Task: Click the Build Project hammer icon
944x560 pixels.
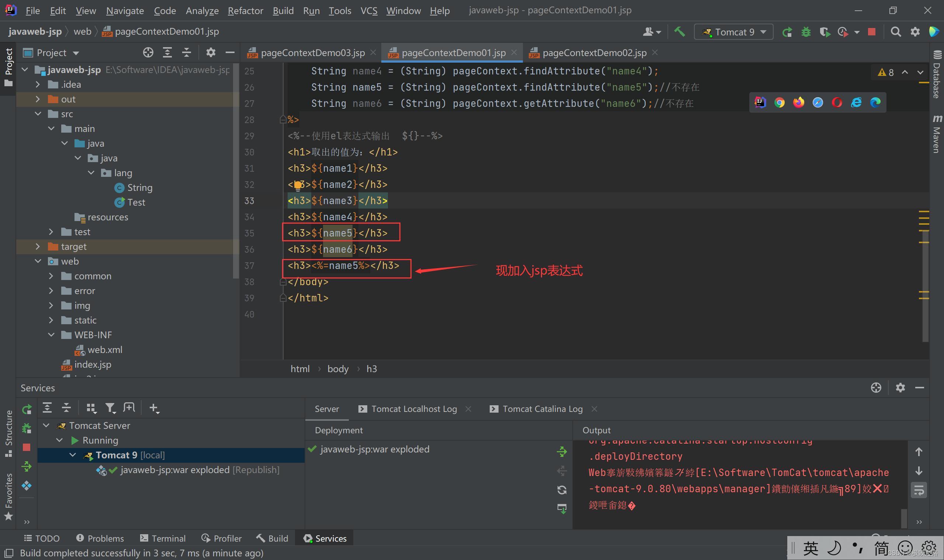Action: pos(680,32)
